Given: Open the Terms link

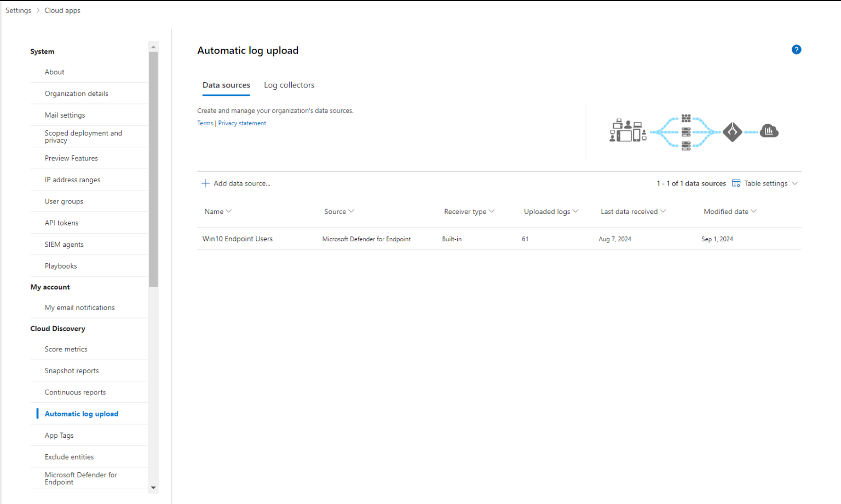Looking at the screenshot, I should point(205,123).
